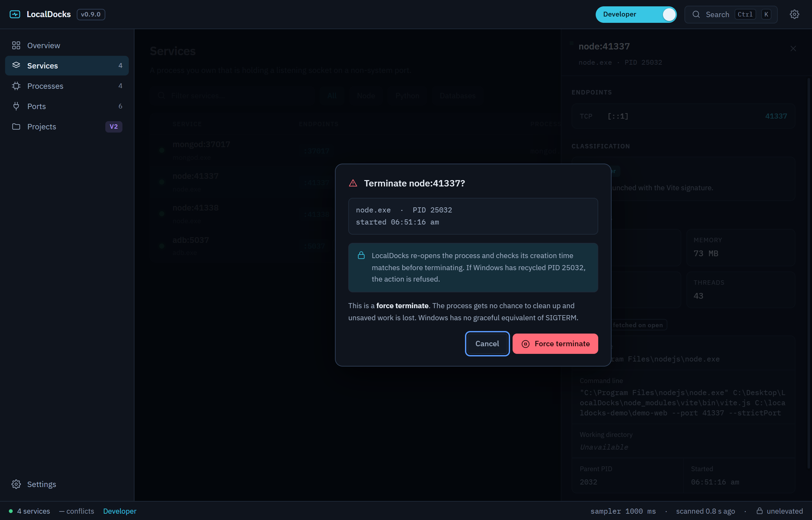The width and height of the screenshot is (812, 520).
Task: Click the search magnifier icon
Action: (696, 14)
